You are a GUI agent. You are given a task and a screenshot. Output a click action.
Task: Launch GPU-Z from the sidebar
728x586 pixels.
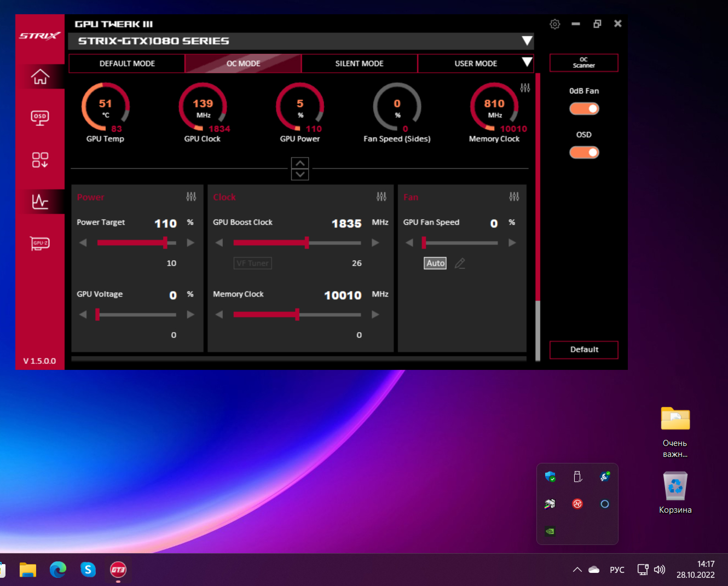(40, 243)
